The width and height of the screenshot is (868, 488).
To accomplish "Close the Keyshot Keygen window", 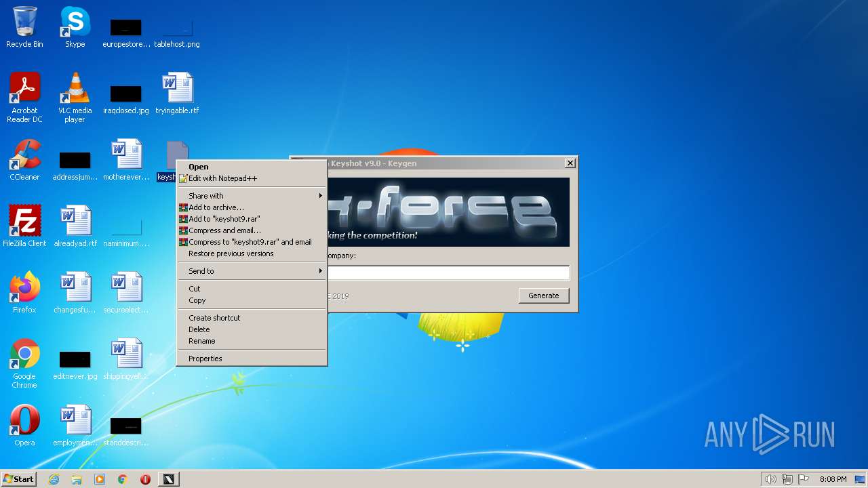I will click(x=570, y=163).
